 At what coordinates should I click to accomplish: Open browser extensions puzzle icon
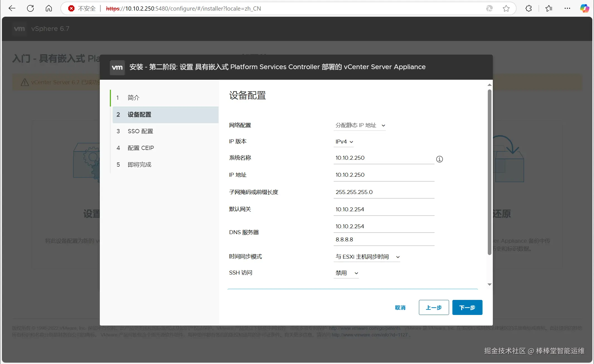click(528, 8)
